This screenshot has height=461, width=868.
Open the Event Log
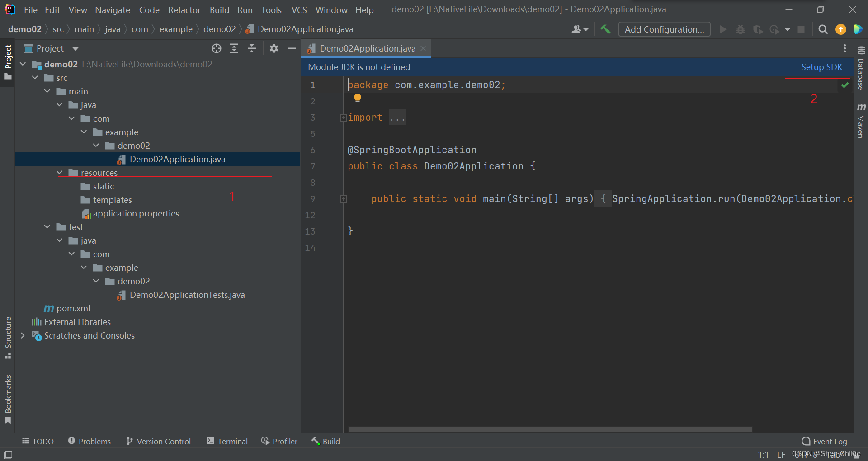coord(825,441)
